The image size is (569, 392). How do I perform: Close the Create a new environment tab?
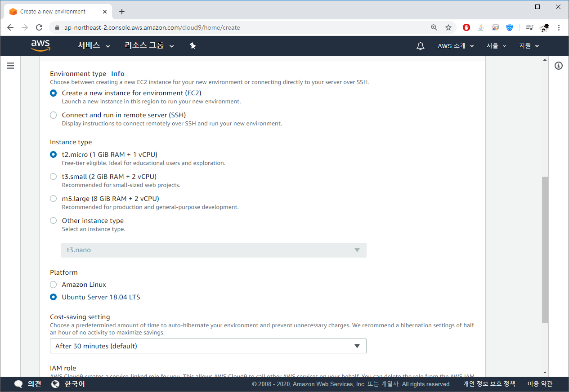[104, 12]
